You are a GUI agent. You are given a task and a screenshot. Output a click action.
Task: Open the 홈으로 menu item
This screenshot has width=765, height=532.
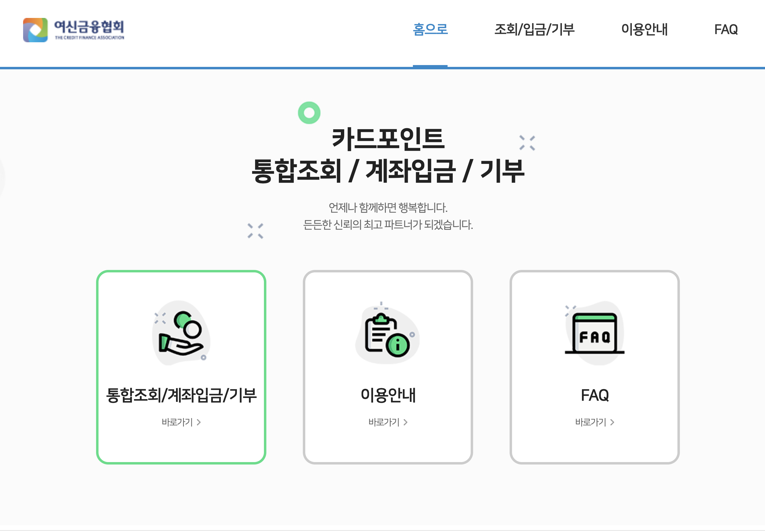pyautogui.click(x=430, y=29)
